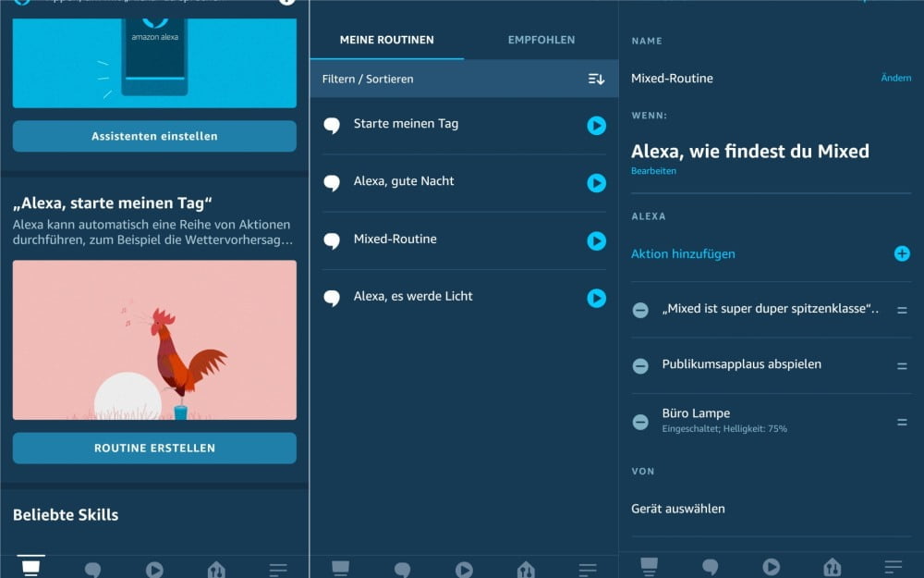Tap the plus icon next to Aktion hinzufügen

[x=901, y=253]
